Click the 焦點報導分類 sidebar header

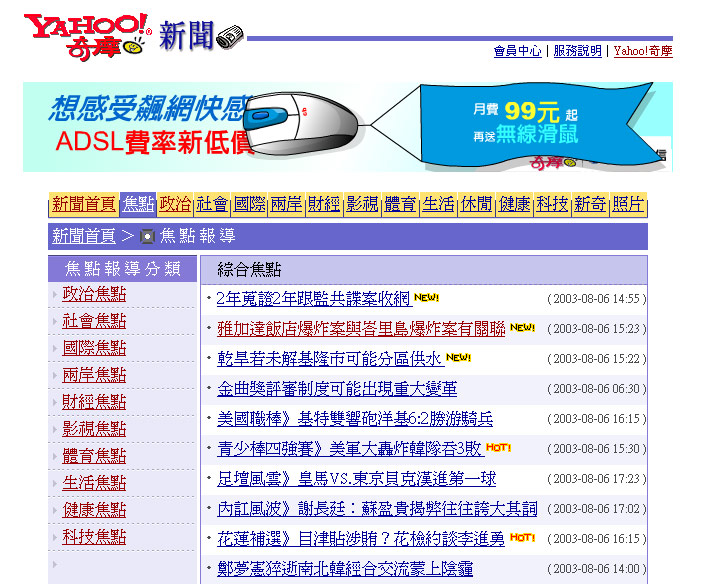[122, 268]
